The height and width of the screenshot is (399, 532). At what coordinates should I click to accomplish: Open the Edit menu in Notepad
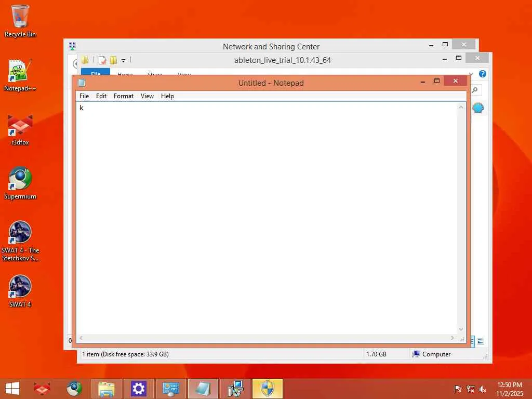101,96
